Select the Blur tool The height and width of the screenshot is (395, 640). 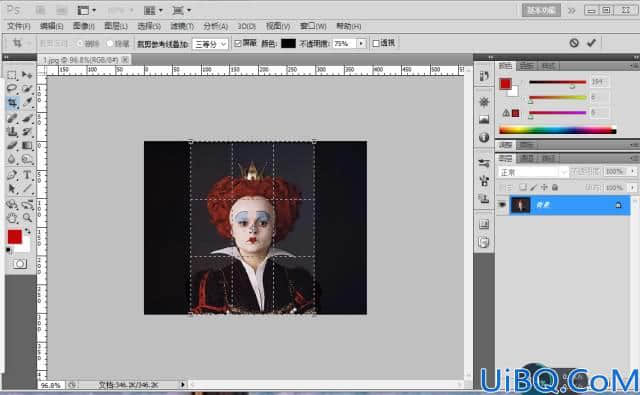pos(12,159)
